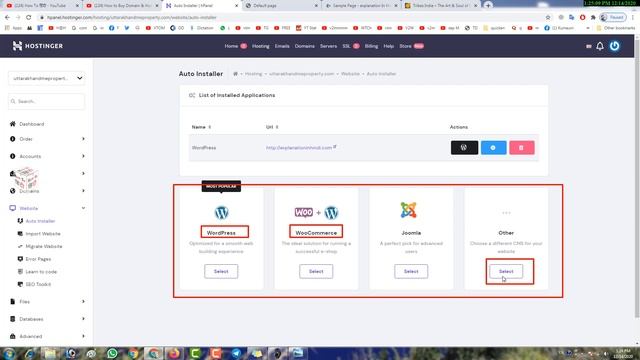Image resolution: width=640 pixels, height=360 pixels.
Task: Bookmark this page star icon
Action: point(548,18)
